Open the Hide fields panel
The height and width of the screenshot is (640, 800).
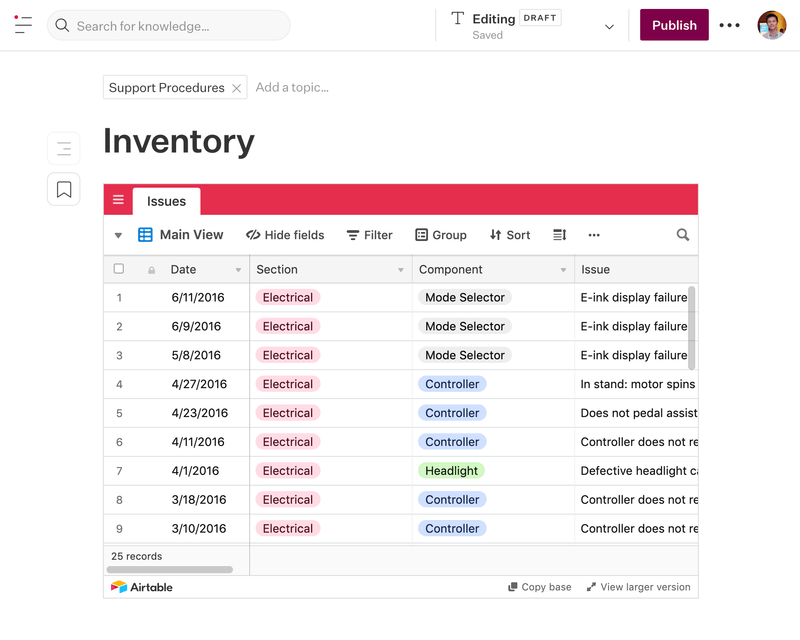(285, 235)
